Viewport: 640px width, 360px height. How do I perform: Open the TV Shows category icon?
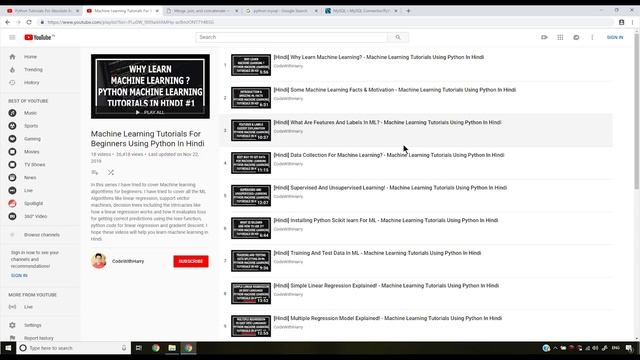(12, 164)
